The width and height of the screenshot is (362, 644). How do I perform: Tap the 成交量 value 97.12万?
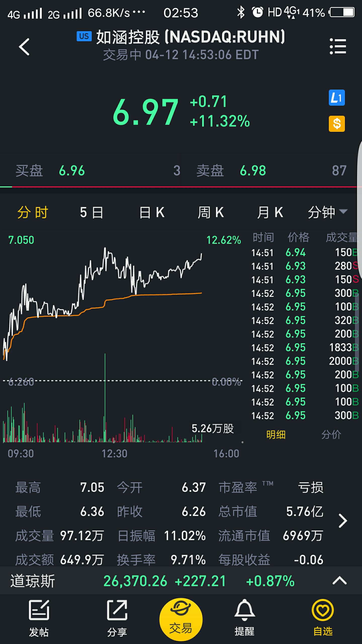click(x=82, y=536)
